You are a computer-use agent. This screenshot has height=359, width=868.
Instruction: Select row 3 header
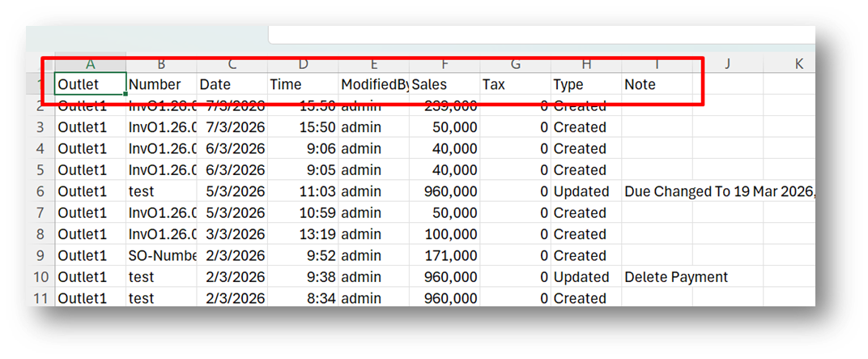point(39,127)
